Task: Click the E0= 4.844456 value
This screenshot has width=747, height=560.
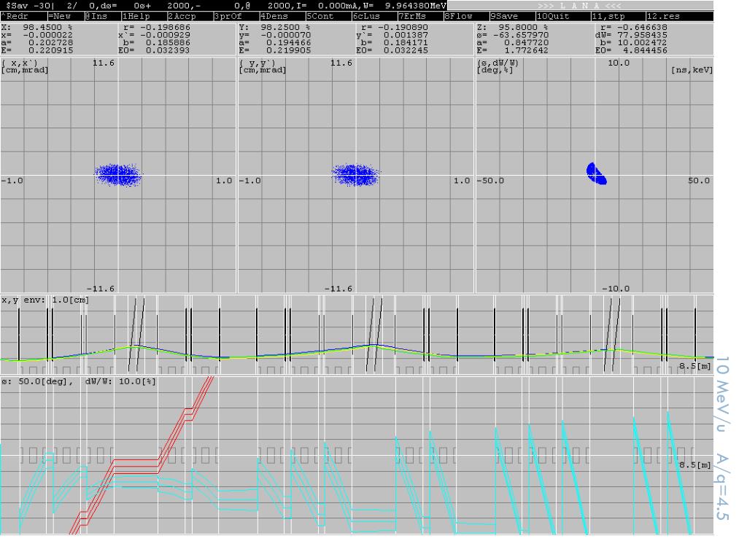Action: pyautogui.click(x=631, y=50)
